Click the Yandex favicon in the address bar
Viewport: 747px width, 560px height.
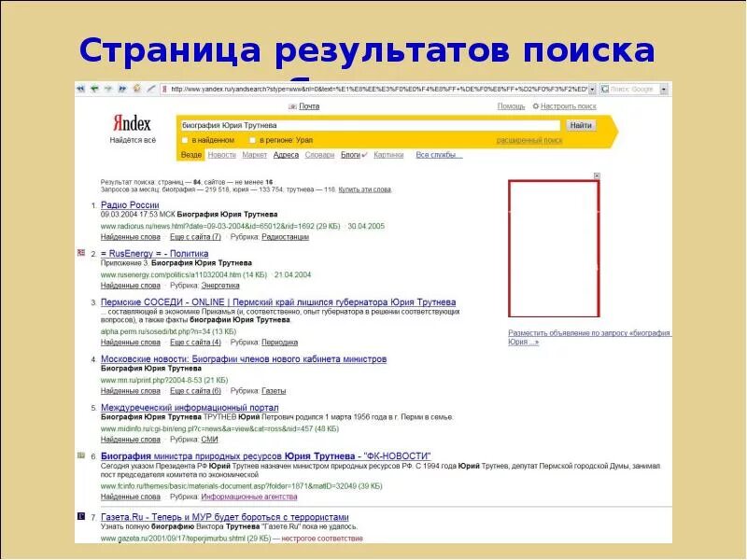click(164, 89)
